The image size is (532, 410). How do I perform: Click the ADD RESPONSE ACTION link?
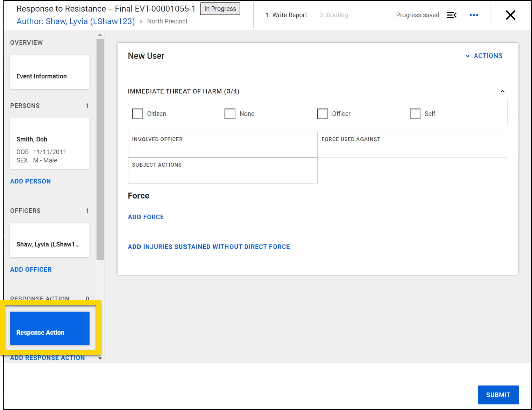pos(47,357)
